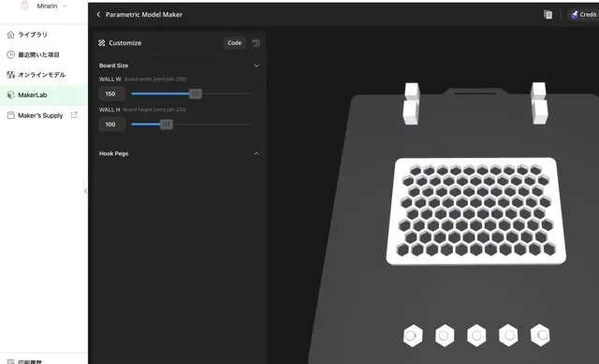Click the WALL H slider handle

pyautogui.click(x=167, y=124)
